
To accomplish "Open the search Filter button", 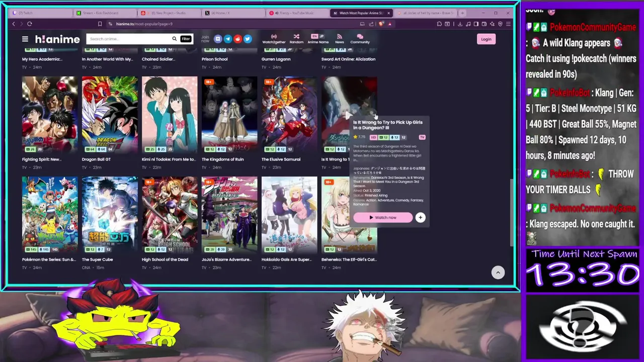I will click(186, 39).
